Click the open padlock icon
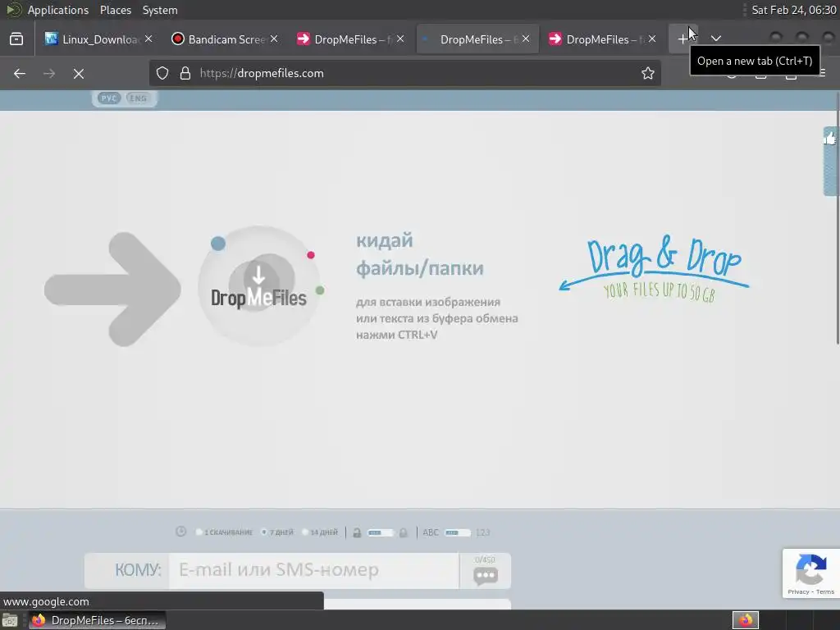Screen dimensions: 840x630 357,532
